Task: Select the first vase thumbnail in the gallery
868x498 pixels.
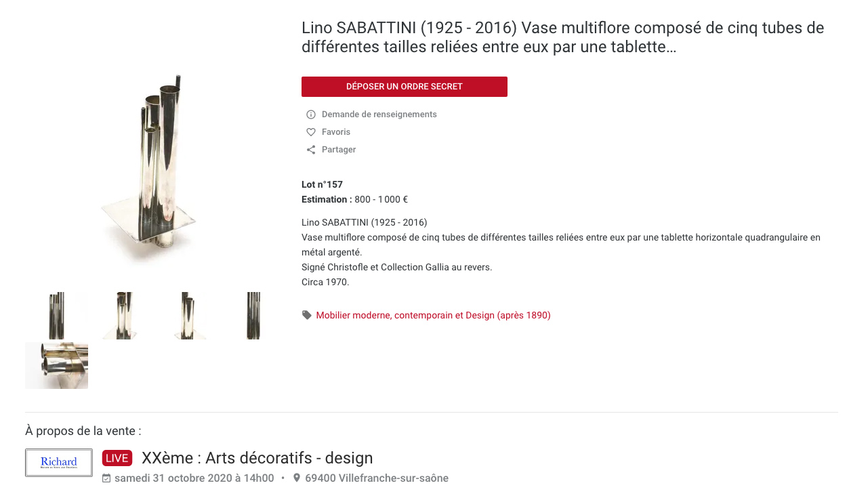Action: (57, 316)
